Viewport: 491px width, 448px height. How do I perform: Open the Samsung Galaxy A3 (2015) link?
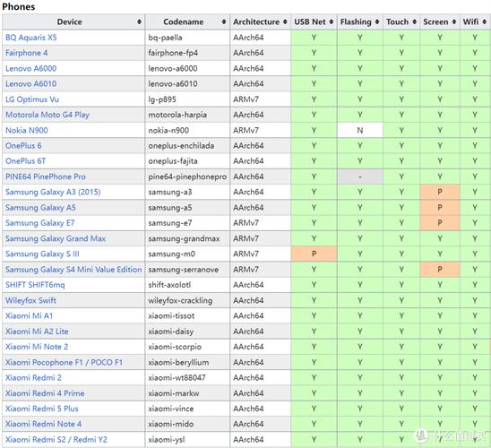tap(53, 192)
